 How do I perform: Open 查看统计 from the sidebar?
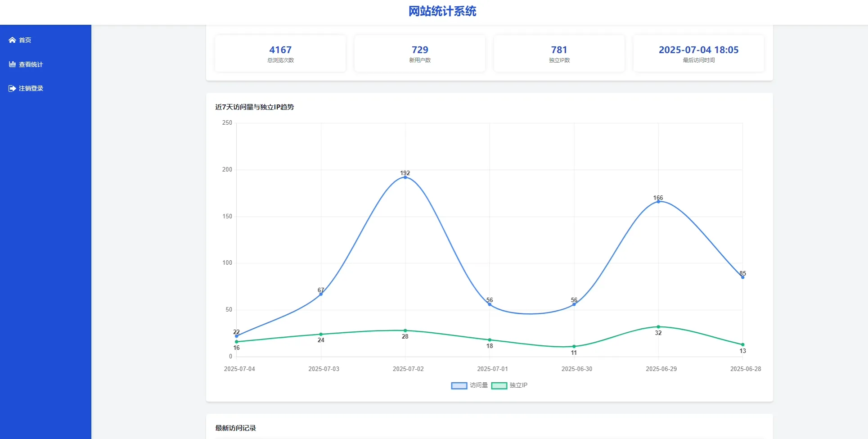tap(30, 64)
